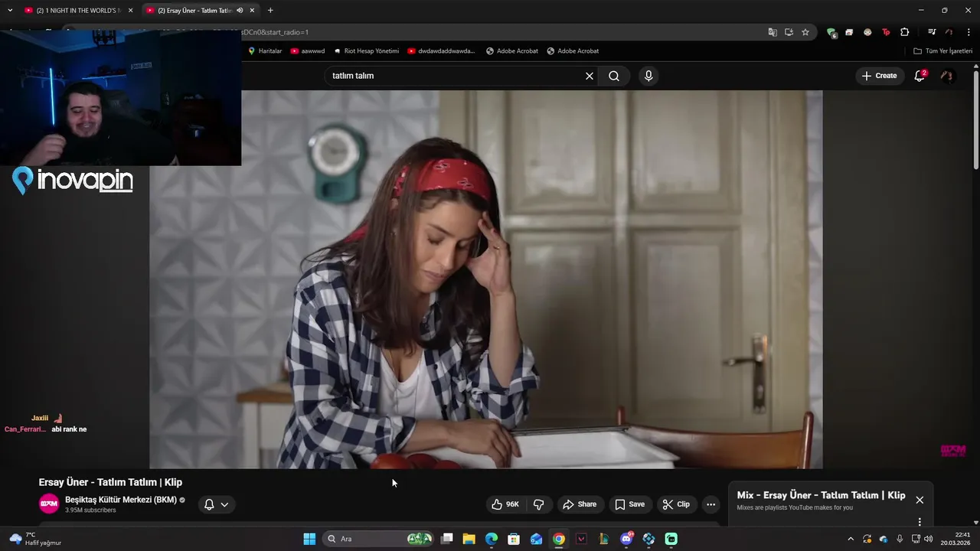This screenshot has width=980, height=551.
Task: Like the video with the thumbs-up button
Action: coord(505,504)
